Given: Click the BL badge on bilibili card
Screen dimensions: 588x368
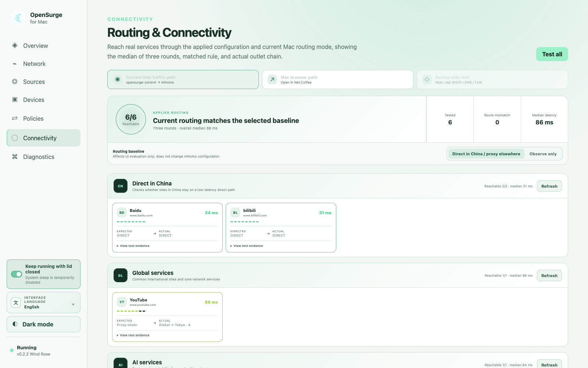Looking at the screenshot, I should pos(235,213).
